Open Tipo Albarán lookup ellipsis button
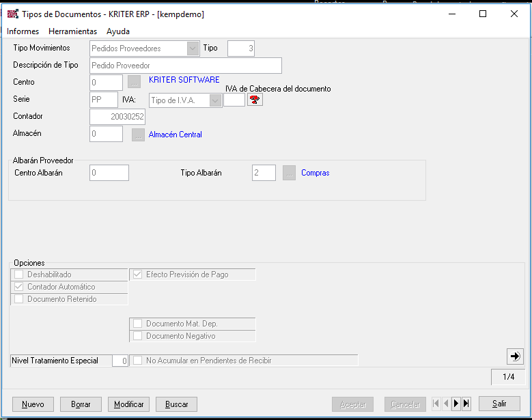The height and width of the screenshot is (420, 532). [x=289, y=173]
